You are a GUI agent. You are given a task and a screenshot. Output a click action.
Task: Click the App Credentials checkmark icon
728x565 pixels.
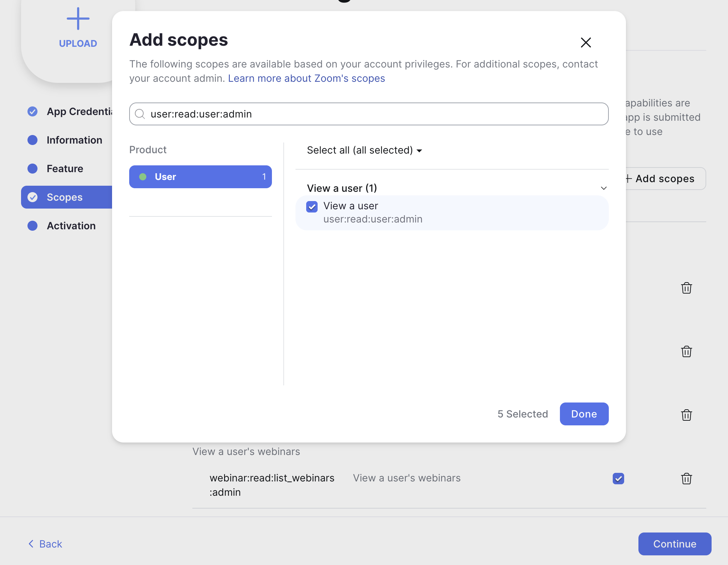point(32,111)
